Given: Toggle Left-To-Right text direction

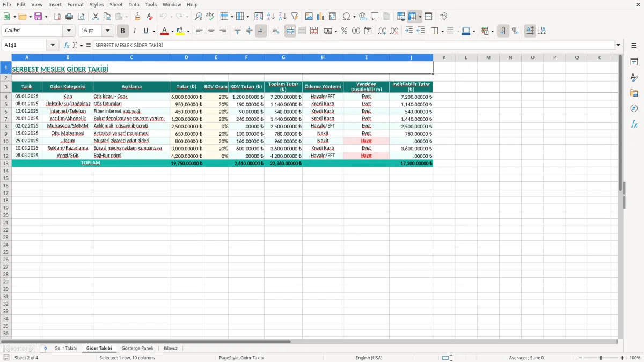Looking at the screenshot, I should (503, 31).
